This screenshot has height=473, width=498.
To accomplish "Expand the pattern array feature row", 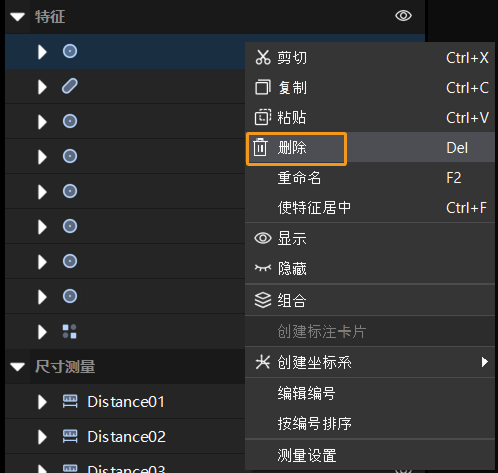I will [x=42, y=332].
